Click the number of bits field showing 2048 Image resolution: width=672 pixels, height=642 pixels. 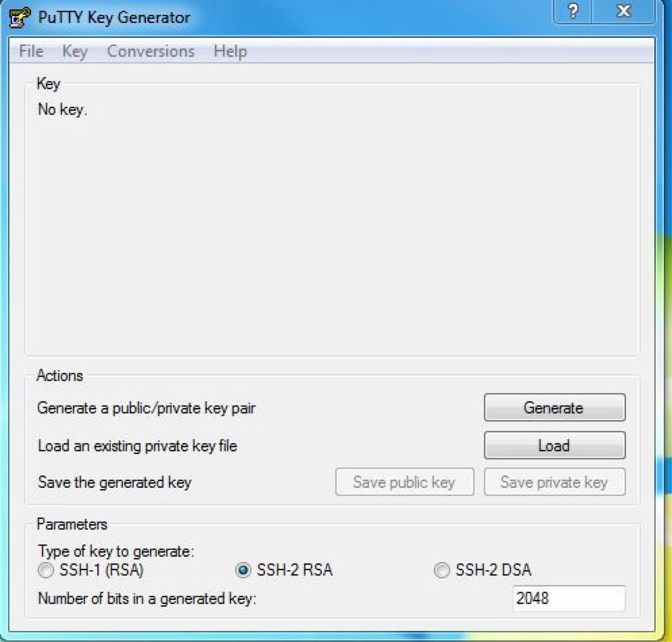(569, 598)
